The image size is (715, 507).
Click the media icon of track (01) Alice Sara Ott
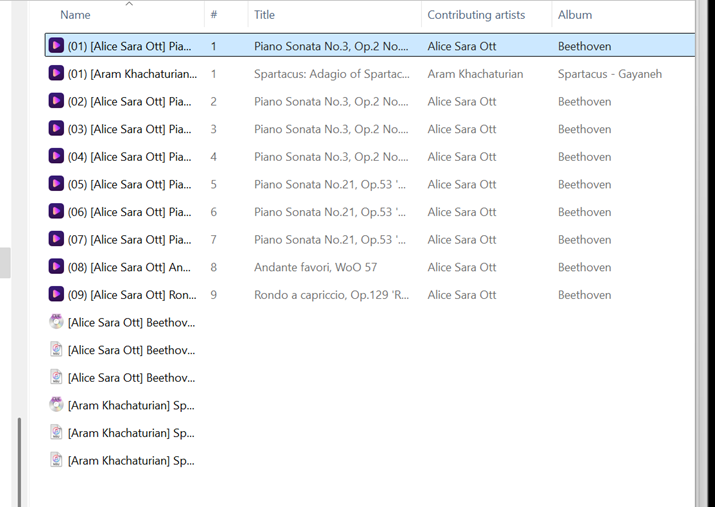pos(56,46)
